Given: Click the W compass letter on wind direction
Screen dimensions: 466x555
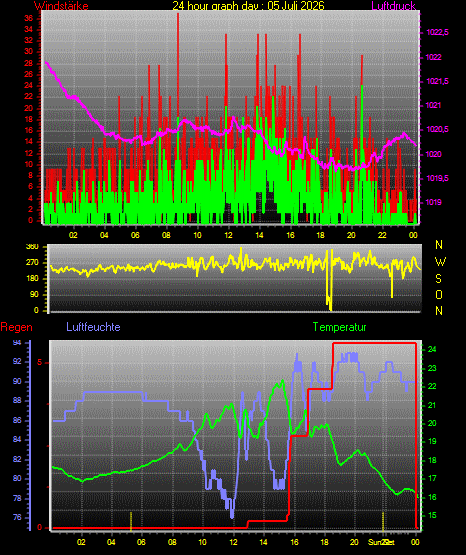Looking at the screenshot, I should [x=440, y=262].
